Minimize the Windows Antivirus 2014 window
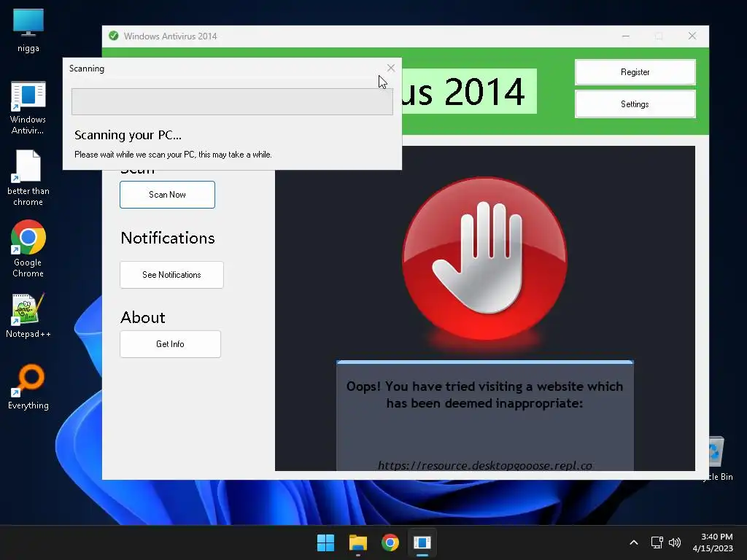This screenshot has height=560, width=747. coord(625,36)
